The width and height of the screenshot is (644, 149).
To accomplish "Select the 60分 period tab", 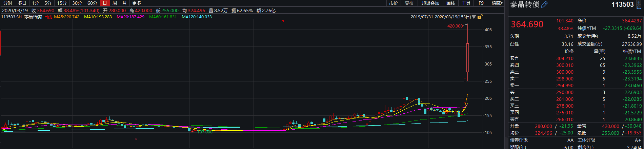I will (x=93, y=3).
